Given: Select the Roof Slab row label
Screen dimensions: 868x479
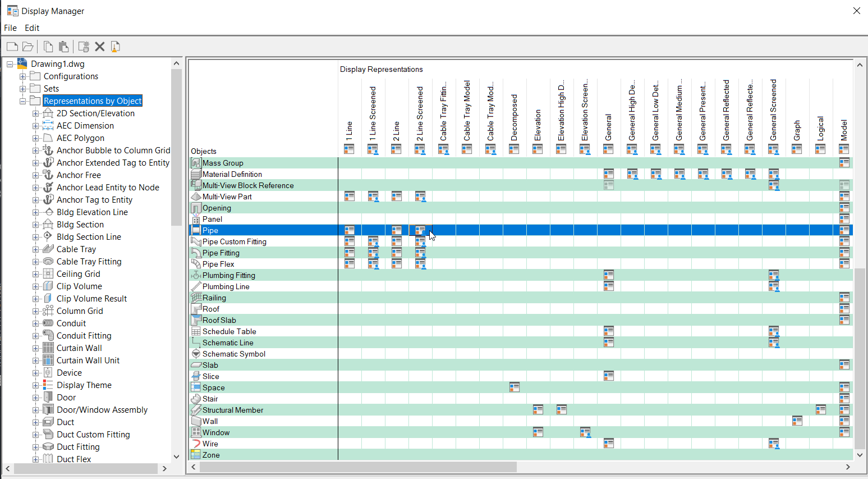Looking at the screenshot, I should 219,320.
